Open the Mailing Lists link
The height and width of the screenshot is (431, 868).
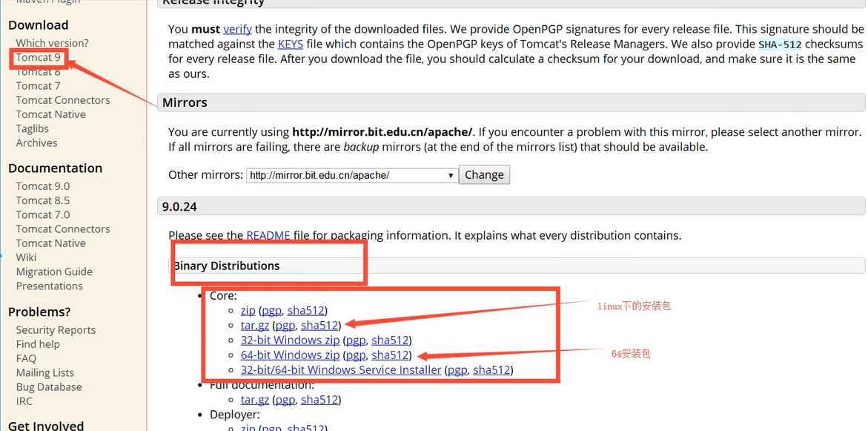(x=44, y=372)
